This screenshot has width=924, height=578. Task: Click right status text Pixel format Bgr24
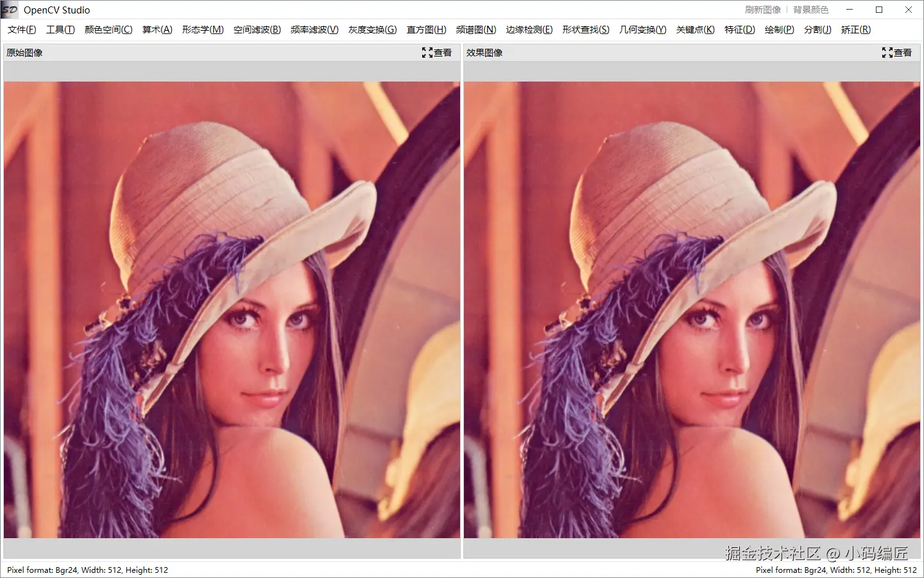coord(836,570)
